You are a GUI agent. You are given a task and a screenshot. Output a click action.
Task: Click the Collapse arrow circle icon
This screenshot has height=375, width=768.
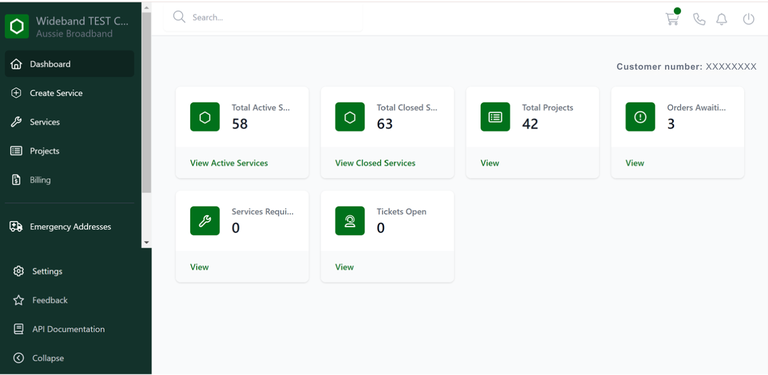pos(19,358)
